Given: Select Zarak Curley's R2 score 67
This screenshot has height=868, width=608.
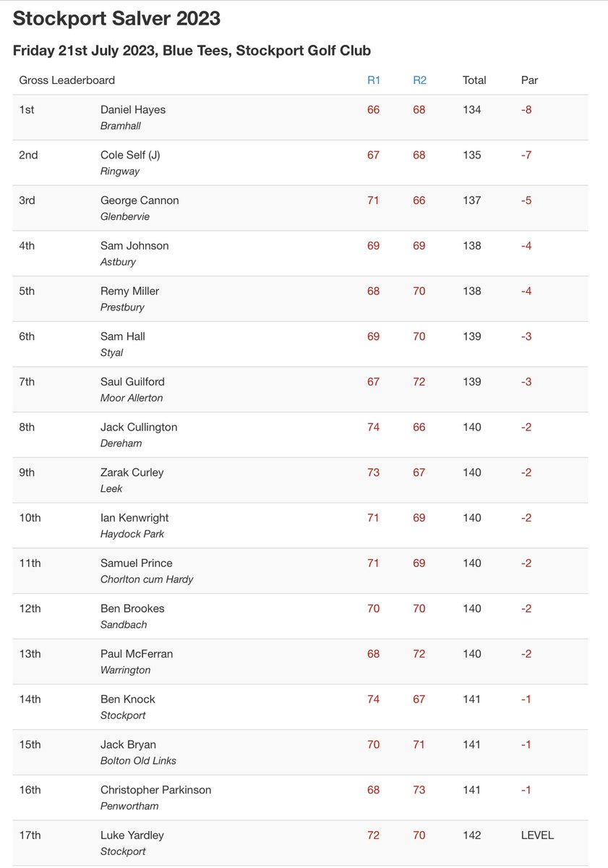Looking at the screenshot, I should tap(419, 472).
